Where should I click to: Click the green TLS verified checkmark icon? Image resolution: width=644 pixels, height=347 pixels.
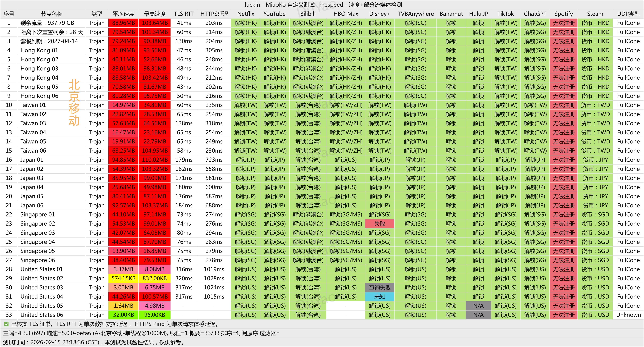pos(6,324)
